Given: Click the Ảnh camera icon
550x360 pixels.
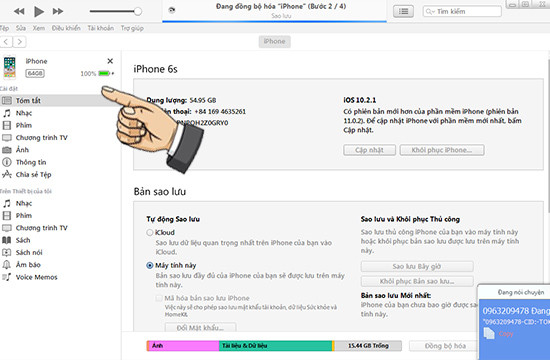Looking at the screenshot, I should pos(7,150).
